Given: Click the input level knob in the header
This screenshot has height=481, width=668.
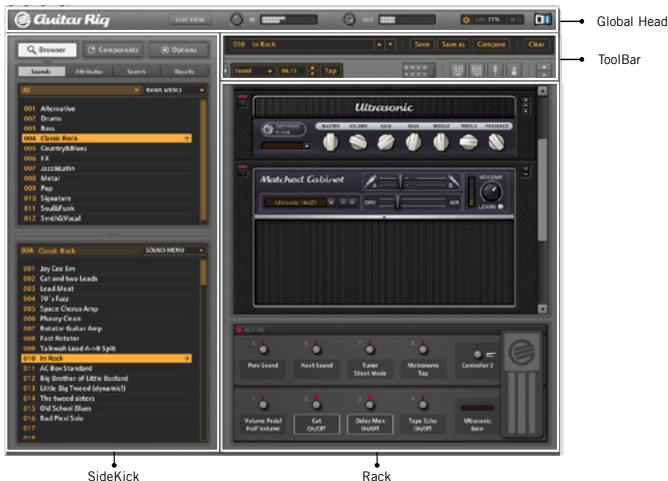Looking at the screenshot, I should pos(236,19).
